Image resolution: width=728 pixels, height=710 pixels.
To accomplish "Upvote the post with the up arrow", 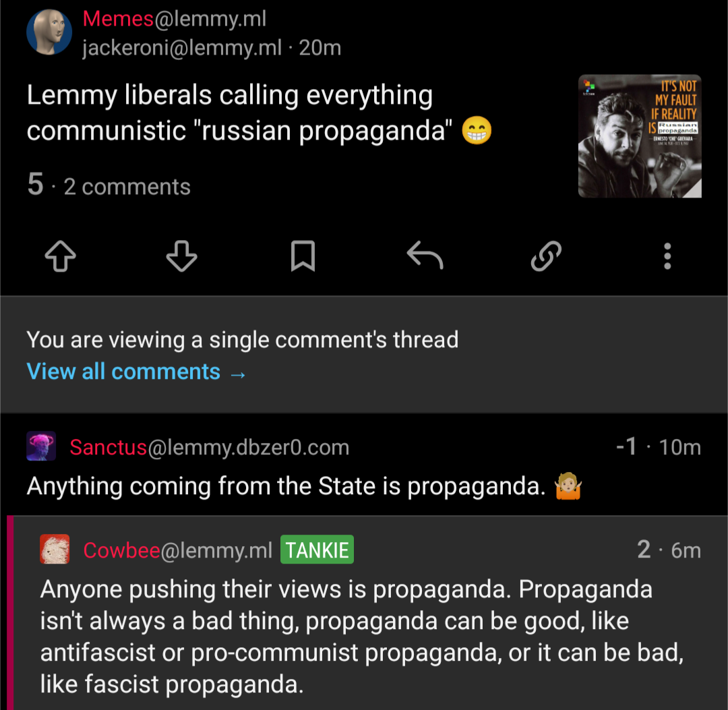I will 61,256.
